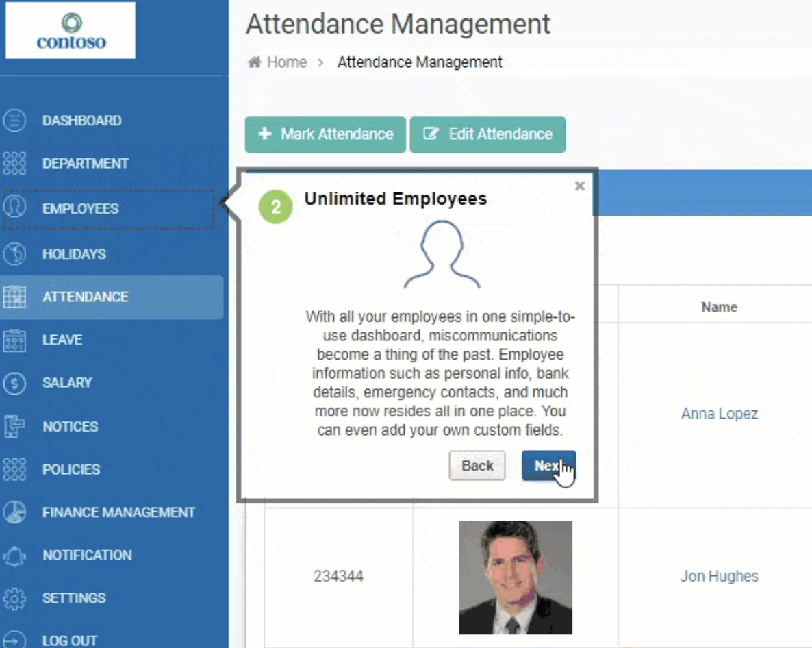This screenshot has width=812, height=648.
Task: Click the Unlimited Employees popup heading
Action: [396, 199]
